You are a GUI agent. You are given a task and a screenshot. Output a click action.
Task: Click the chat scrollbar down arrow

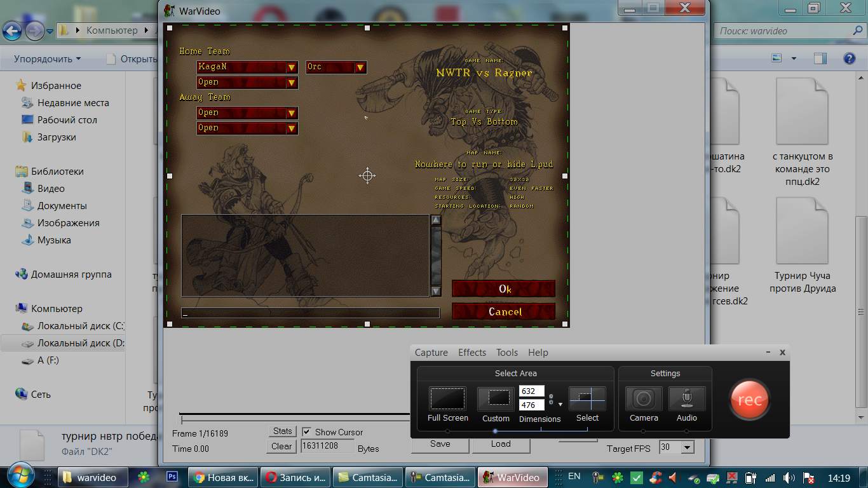[436, 291]
